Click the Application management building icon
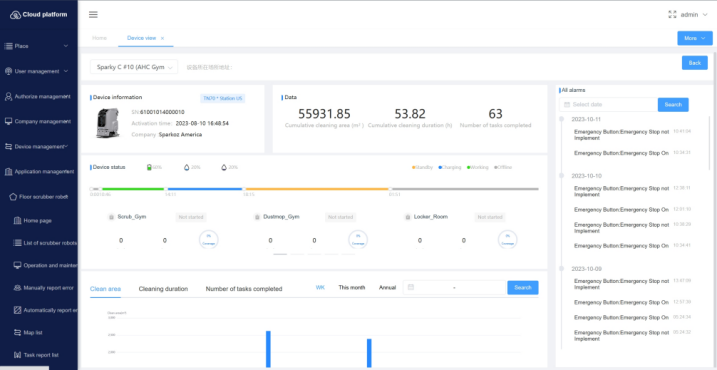Screen dimensions: 717x370 (x=8, y=172)
